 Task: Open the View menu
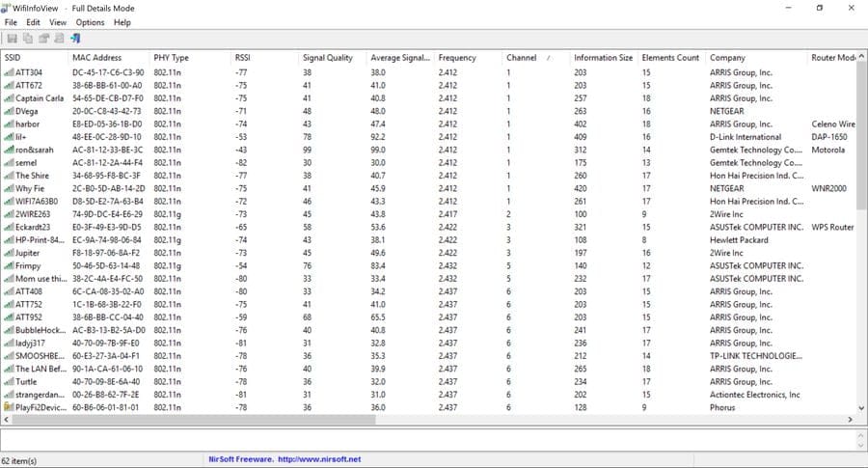pyautogui.click(x=58, y=22)
